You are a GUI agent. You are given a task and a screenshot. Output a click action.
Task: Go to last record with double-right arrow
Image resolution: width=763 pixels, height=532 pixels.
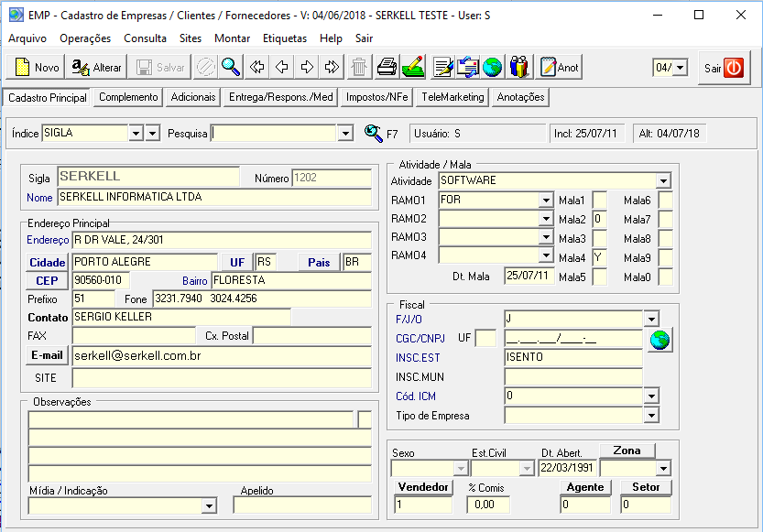tap(332, 67)
